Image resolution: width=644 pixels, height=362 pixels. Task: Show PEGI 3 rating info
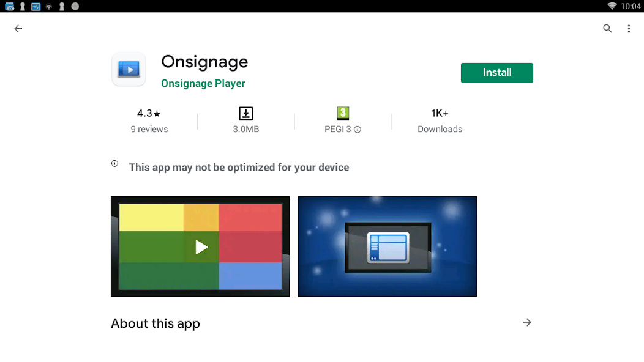coord(358,130)
